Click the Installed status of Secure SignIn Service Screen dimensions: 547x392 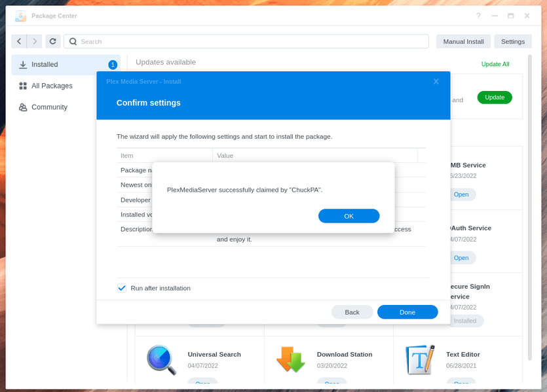click(x=466, y=321)
